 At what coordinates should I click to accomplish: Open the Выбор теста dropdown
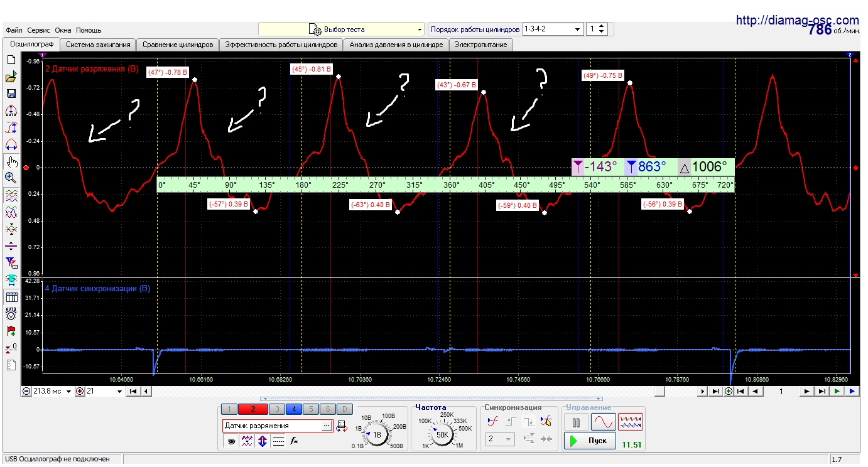point(342,30)
